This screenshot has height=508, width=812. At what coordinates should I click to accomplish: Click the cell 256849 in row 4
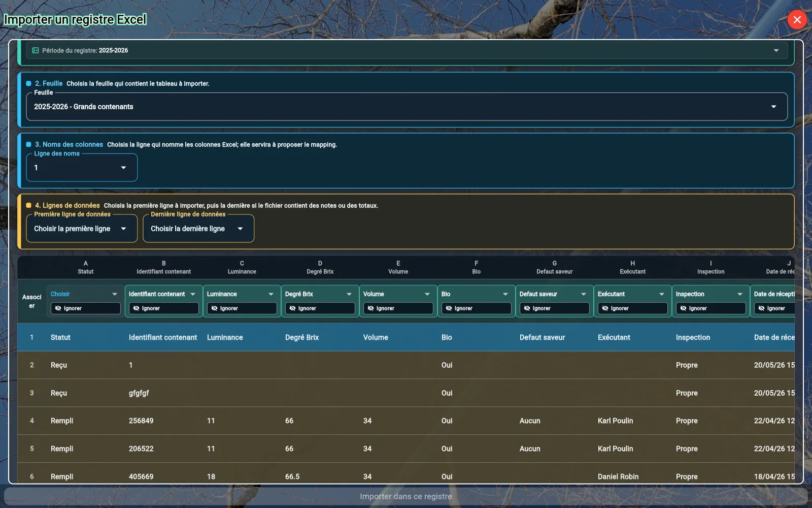pos(141,421)
